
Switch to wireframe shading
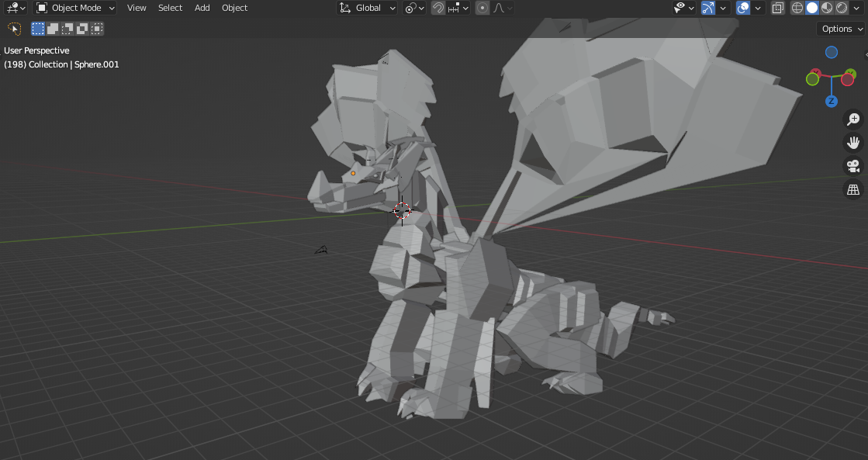point(797,8)
